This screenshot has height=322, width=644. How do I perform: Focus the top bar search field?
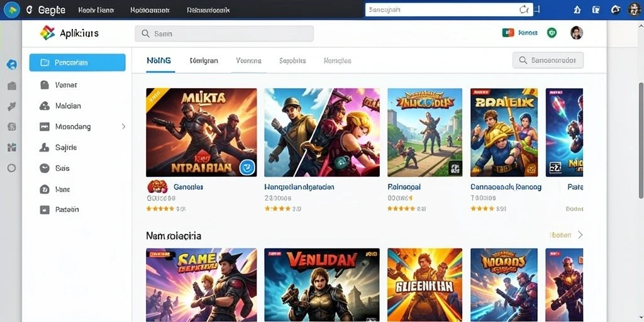click(x=449, y=10)
